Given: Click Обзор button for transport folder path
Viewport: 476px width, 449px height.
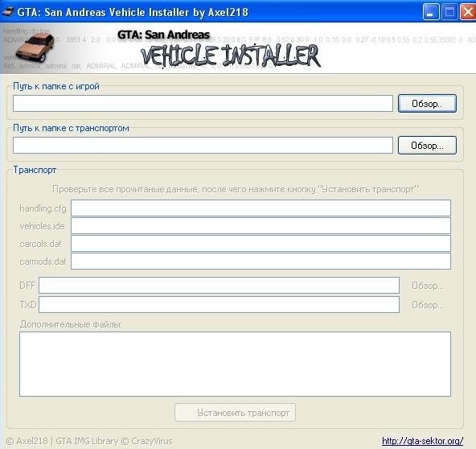Looking at the screenshot, I should tap(427, 145).
